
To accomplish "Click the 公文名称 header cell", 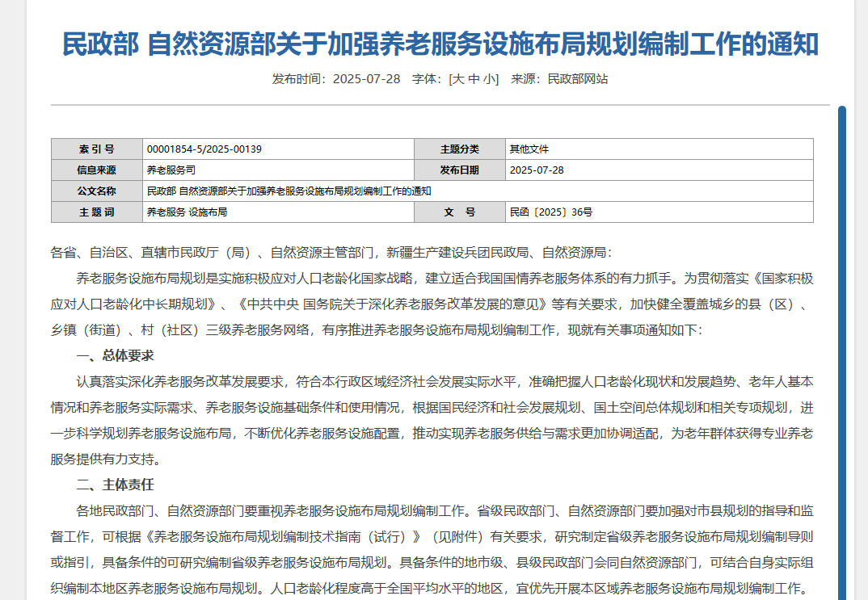I will tap(97, 191).
